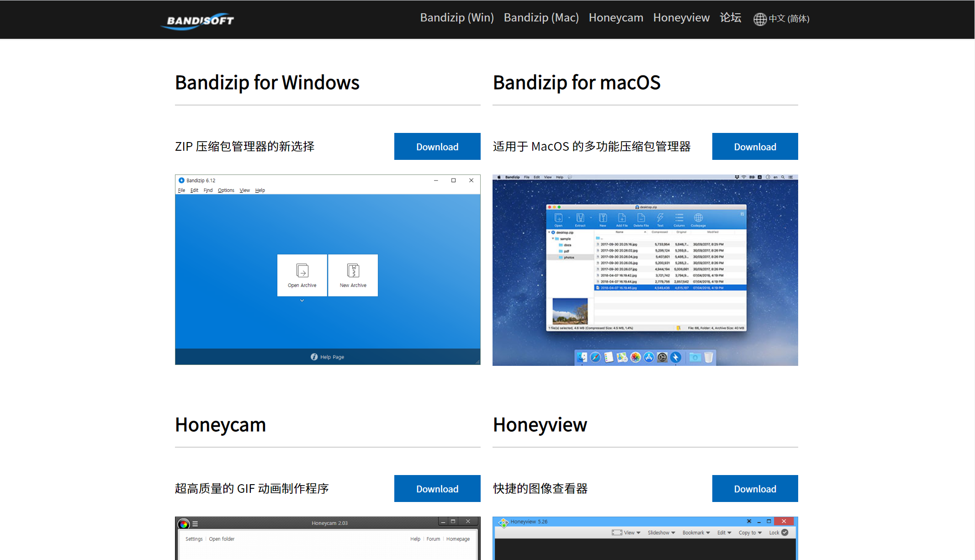Open Honeyview in the top navigation bar

pos(681,17)
